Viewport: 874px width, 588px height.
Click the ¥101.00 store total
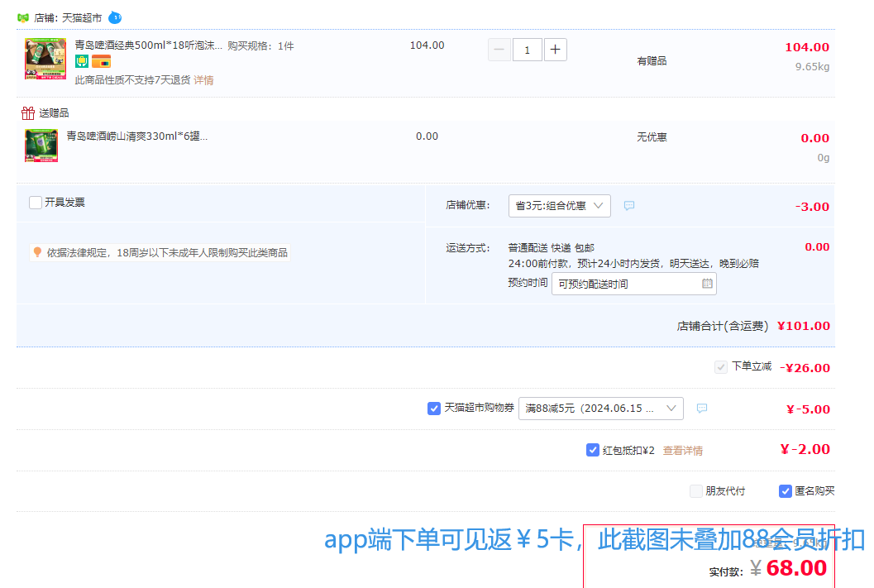point(803,326)
